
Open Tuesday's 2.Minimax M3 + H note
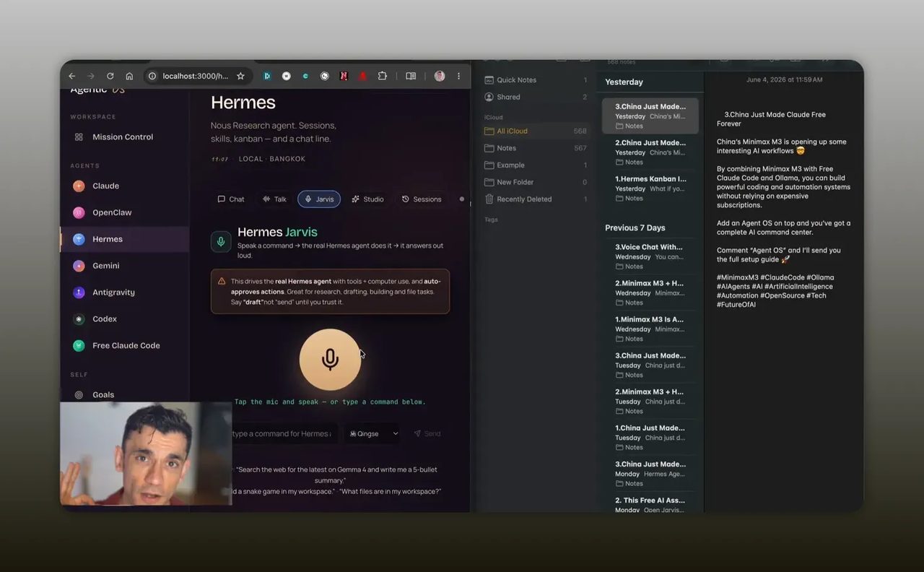(x=650, y=401)
